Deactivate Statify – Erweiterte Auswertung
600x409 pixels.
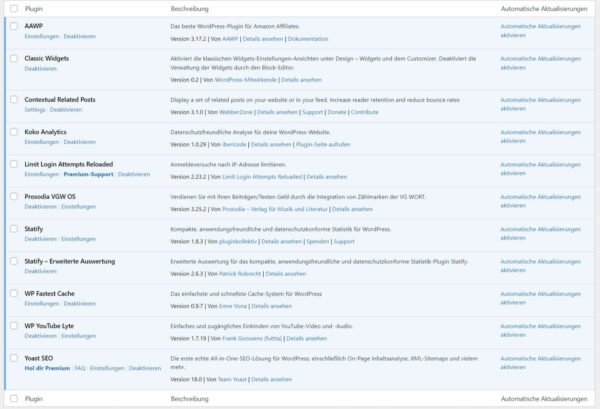click(41, 271)
